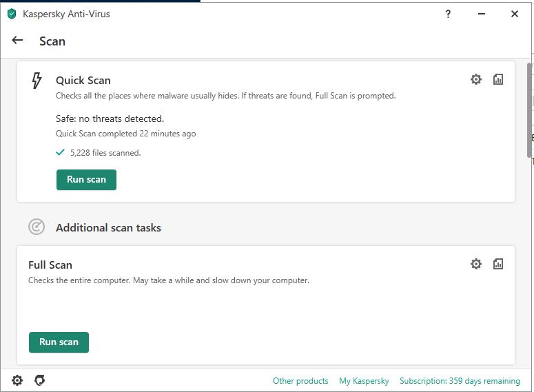
Task: Click the Kaspersky shield logo in title bar
Action: pyautogui.click(x=12, y=14)
